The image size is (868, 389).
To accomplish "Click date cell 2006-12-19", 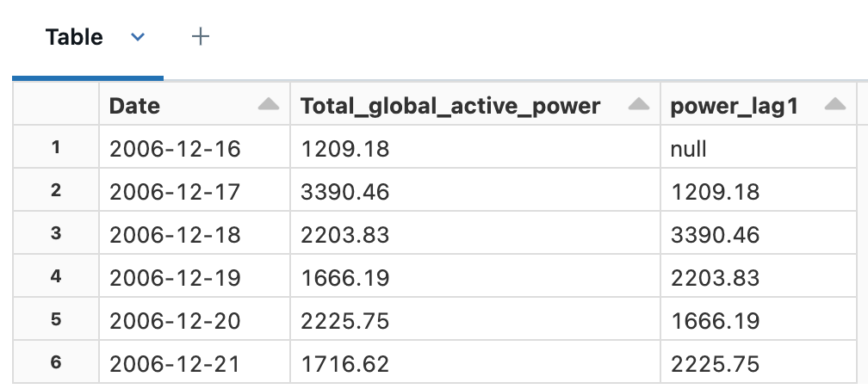I will click(195, 277).
